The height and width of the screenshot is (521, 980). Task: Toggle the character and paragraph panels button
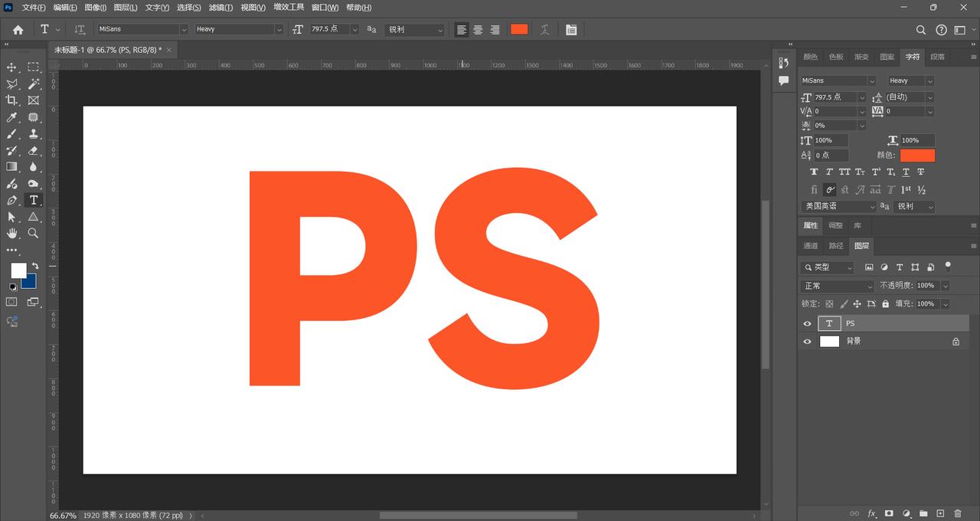click(x=571, y=29)
